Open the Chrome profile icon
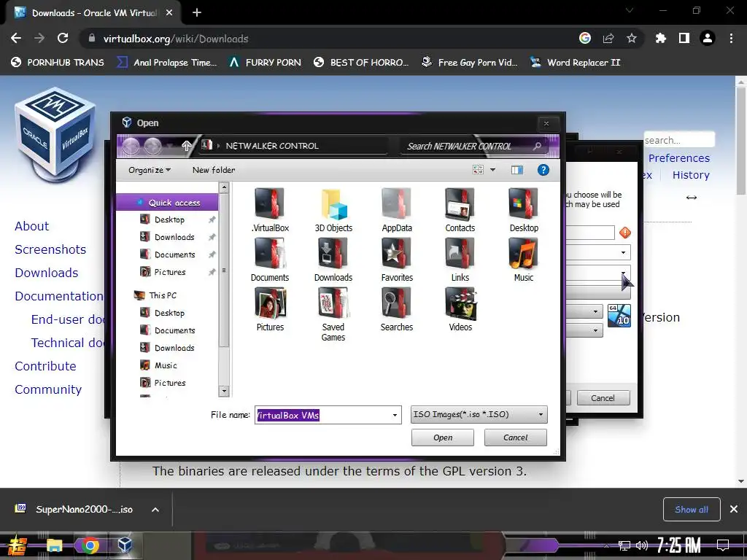The image size is (747, 560). (708, 38)
